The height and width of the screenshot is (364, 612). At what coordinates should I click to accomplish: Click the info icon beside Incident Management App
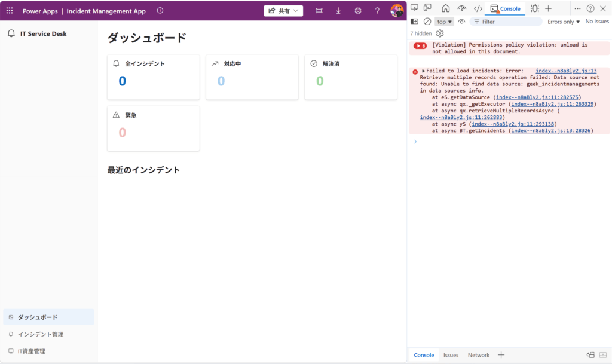pyautogui.click(x=160, y=11)
